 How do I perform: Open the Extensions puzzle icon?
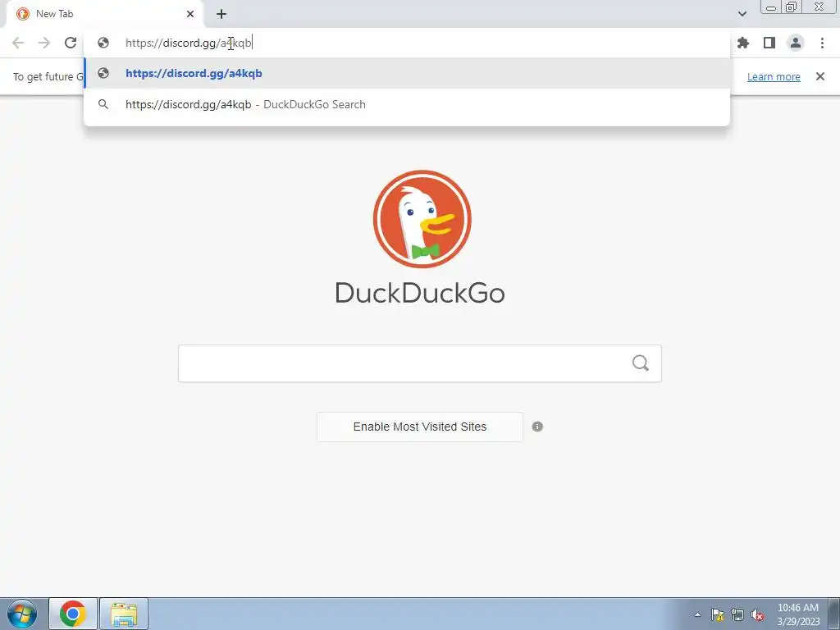pyautogui.click(x=743, y=43)
